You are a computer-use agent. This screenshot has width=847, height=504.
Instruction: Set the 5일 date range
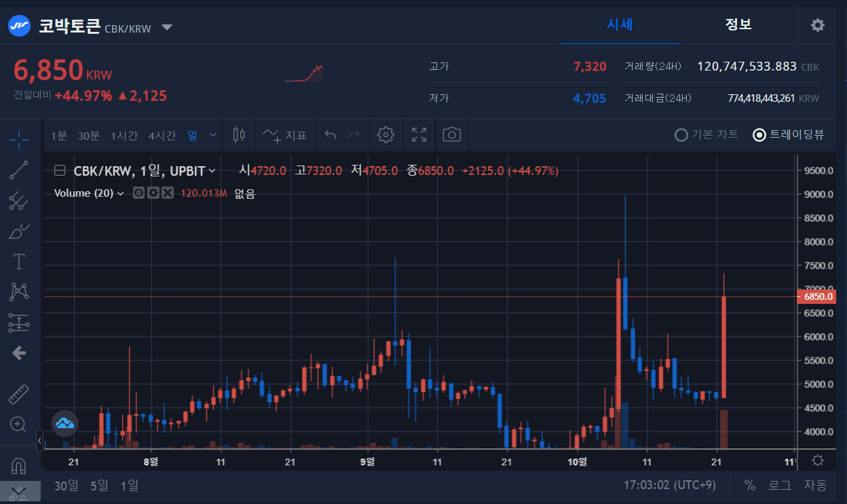point(99,486)
